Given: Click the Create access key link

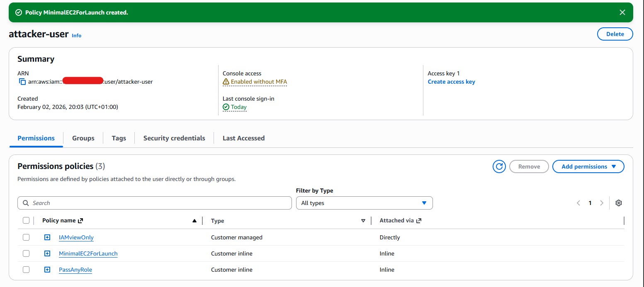Looking at the screenshot, I should pos(451,82).
